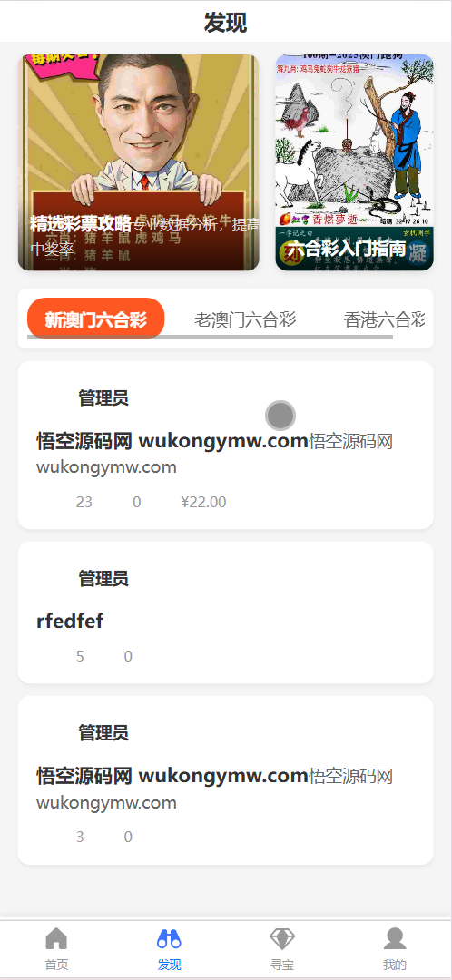Go to the 我的 profile icon
The height and width of the screenshot is (980, 452).
pos(395,938)
